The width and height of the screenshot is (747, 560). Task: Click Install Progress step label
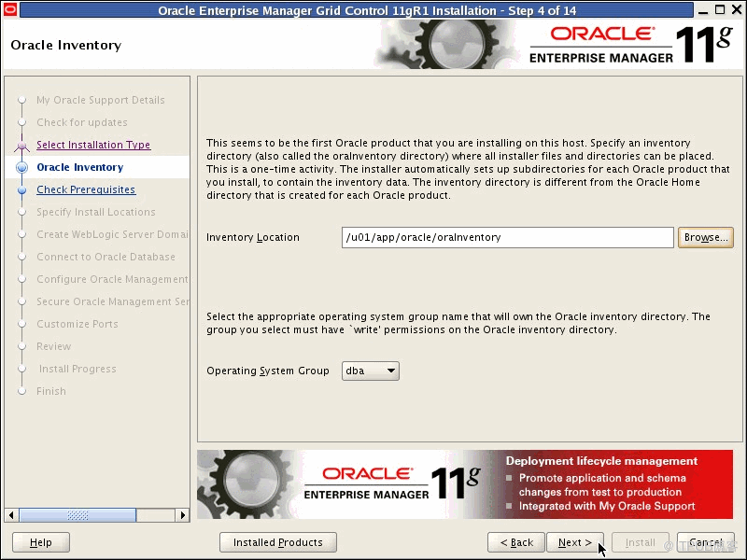tap(78, 369)
